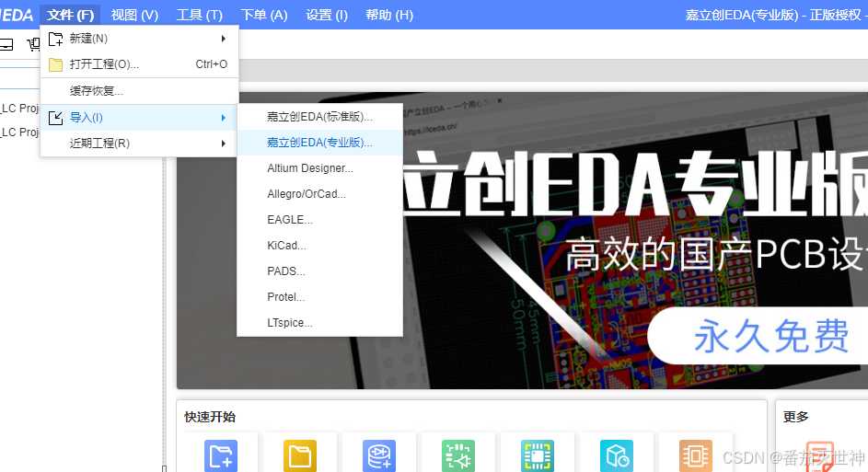
Task: Click the green schematic symbol quick-start icon
Action: tap(458, 456)
